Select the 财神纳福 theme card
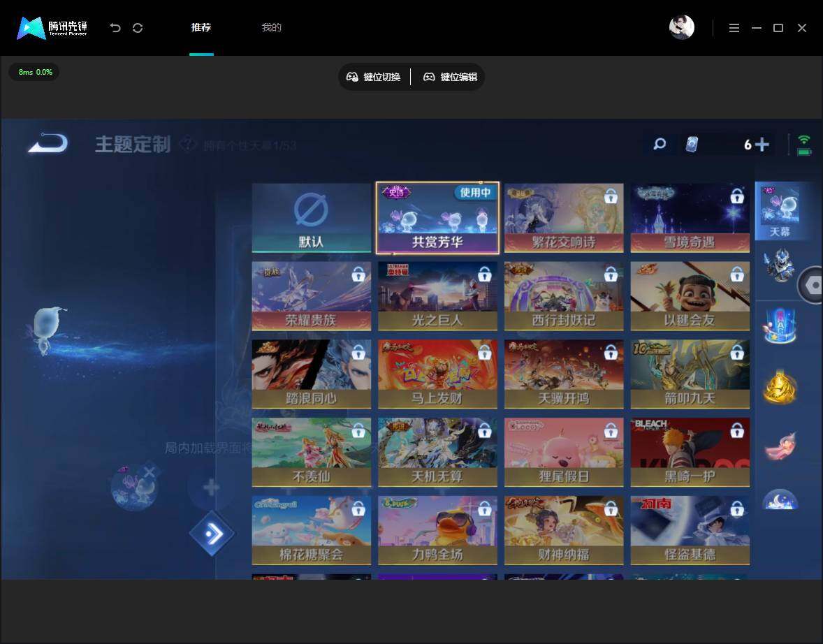 (564, 530)
